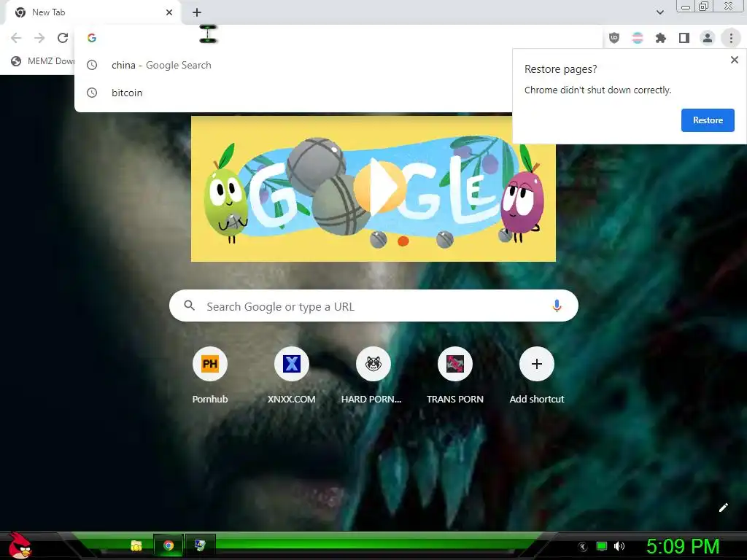This screenshot has width=747, height=560.
Task: Open the tab search dropdown chevron
Action: (659, 12)
